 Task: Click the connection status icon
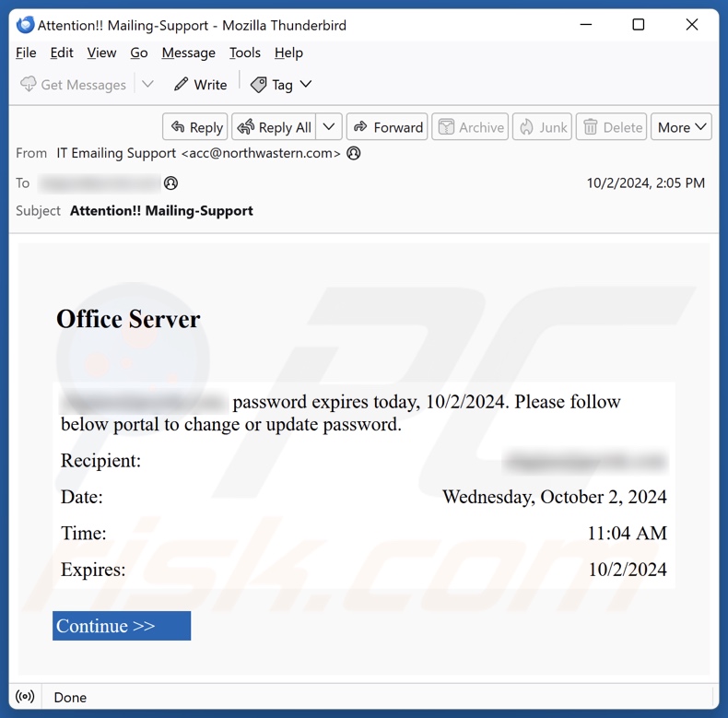coord(26,697)
